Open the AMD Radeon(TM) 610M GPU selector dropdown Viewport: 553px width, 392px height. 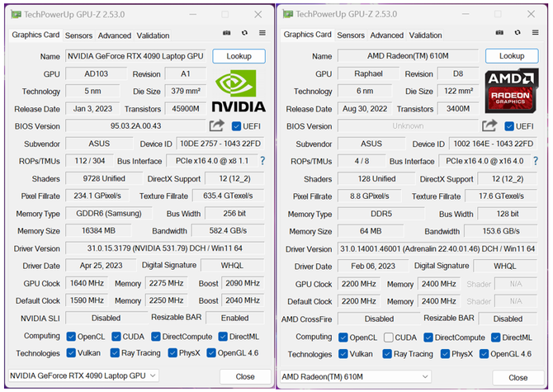coord(356,377)
